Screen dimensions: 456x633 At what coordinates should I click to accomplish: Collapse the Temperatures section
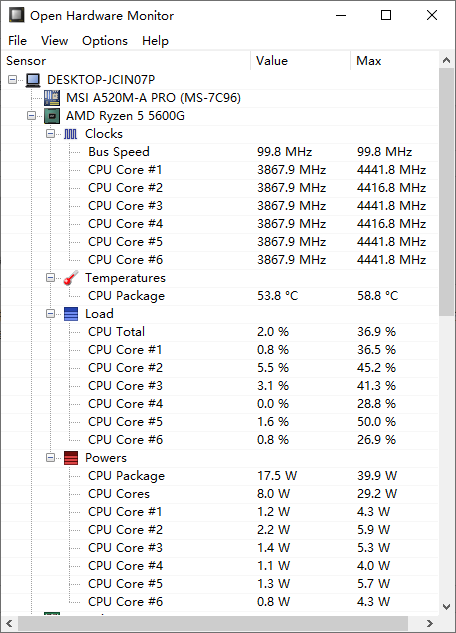coord(50,277)
